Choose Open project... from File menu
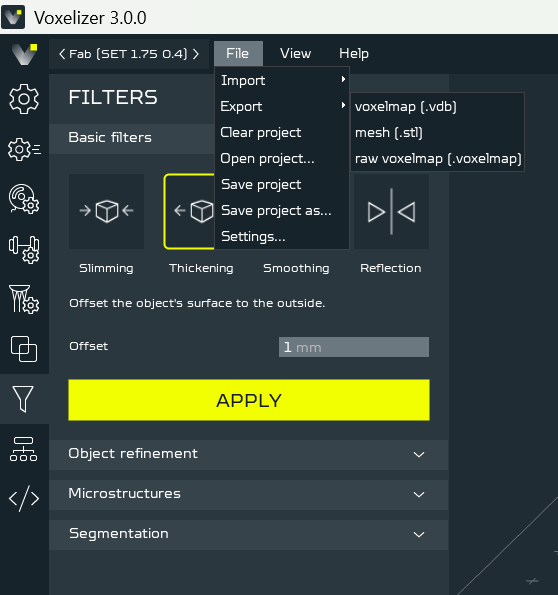558x595 pixels. coord(282,158)
